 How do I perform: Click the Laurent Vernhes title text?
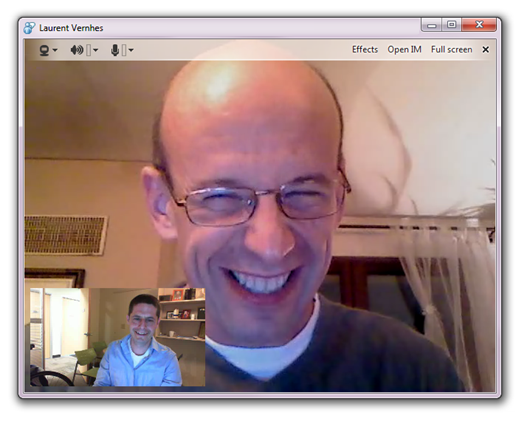[x=71, y=28]
